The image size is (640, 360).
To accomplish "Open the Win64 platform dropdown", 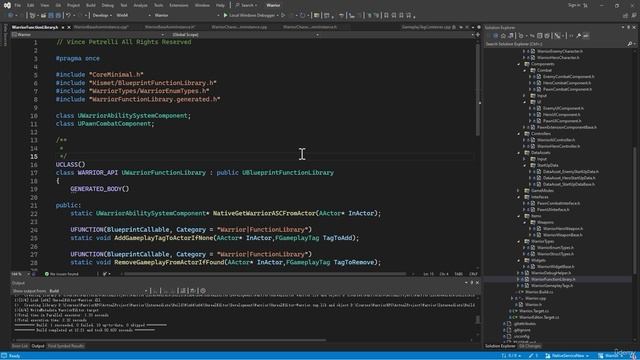I will coord(133,15).
